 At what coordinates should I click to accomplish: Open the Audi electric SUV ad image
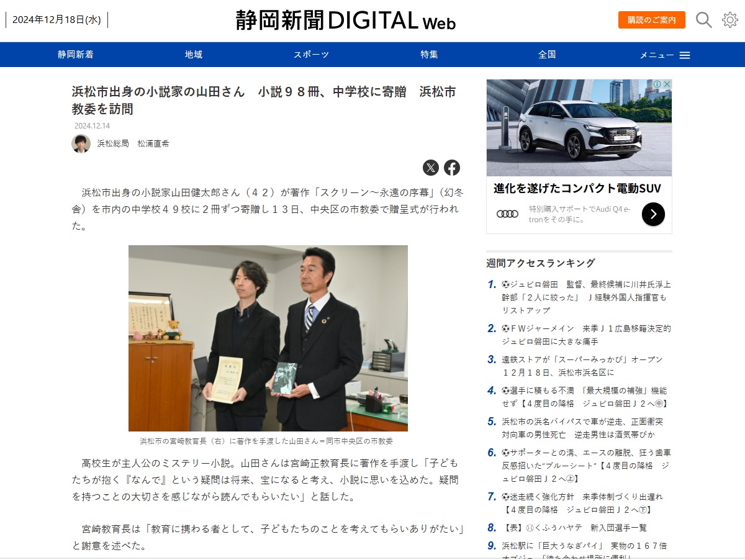579,128
